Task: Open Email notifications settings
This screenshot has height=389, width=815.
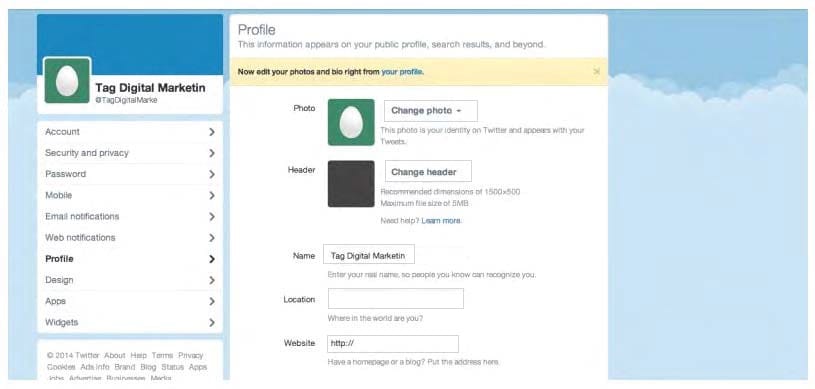Action: (x=130, y=216)
